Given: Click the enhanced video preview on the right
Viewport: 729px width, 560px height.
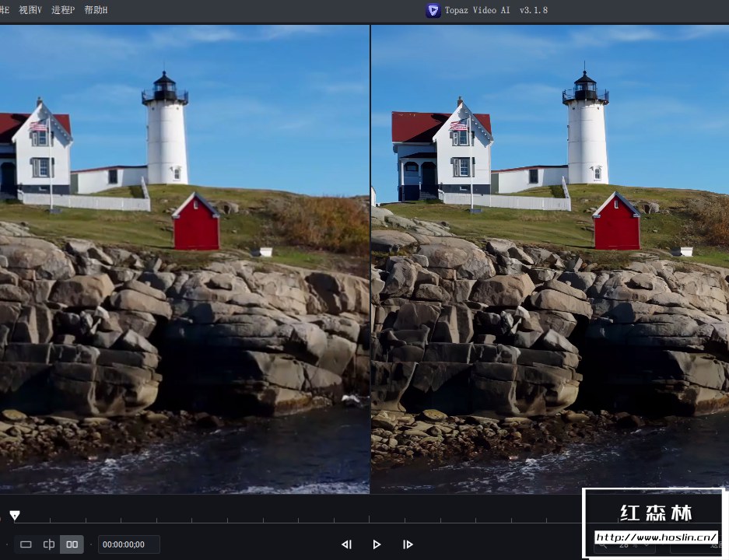Looking at the screenshot, I should [550, 259].
